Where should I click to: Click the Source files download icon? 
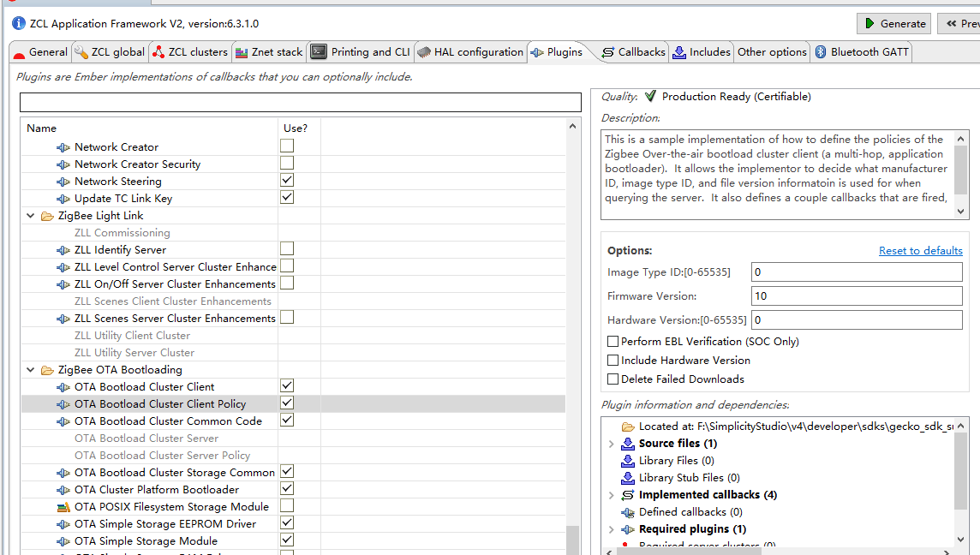tap(628, 444)
